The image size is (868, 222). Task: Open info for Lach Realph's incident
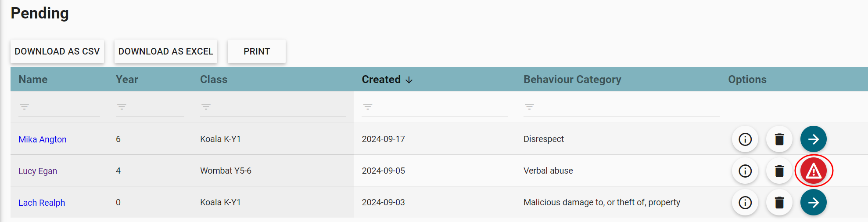pos(745,203)
